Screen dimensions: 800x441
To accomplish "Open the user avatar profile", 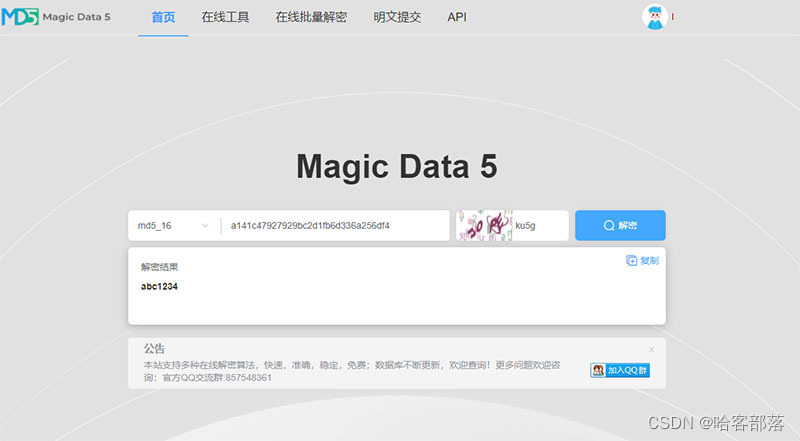I will click(x=655, y=17).
